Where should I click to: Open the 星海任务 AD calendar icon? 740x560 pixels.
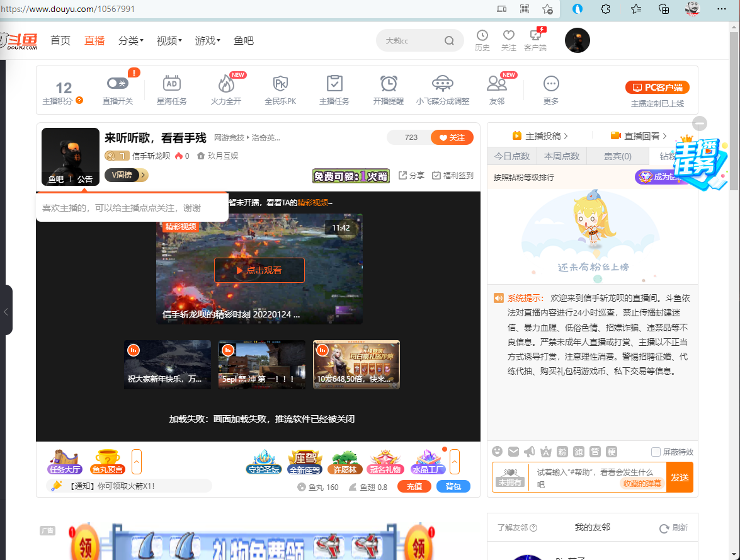click(172, 84)
